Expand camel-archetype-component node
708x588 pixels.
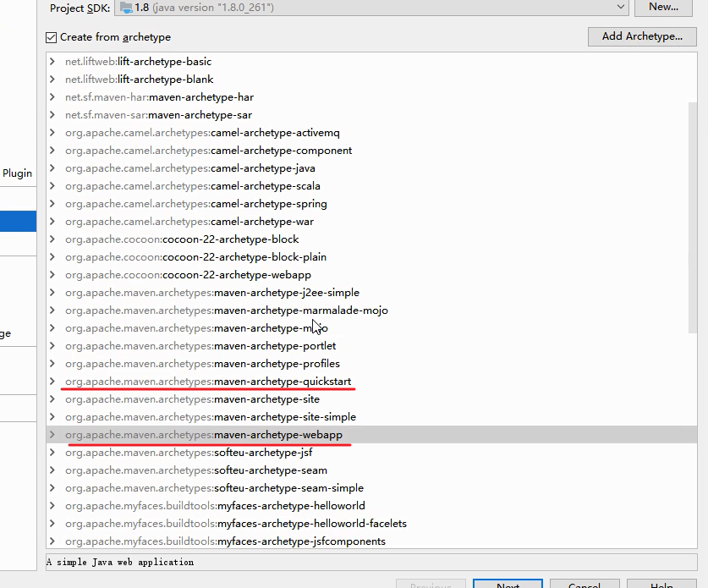click(52, 151)
